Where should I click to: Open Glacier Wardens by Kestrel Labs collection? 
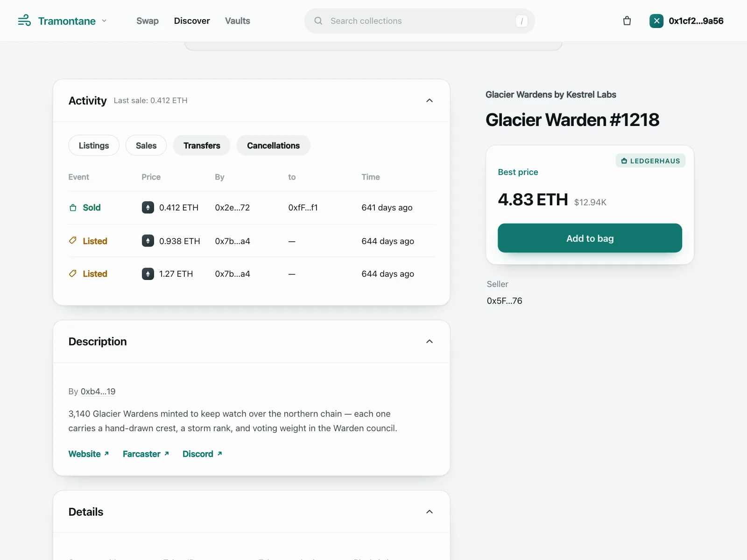(x=551, y=95)
